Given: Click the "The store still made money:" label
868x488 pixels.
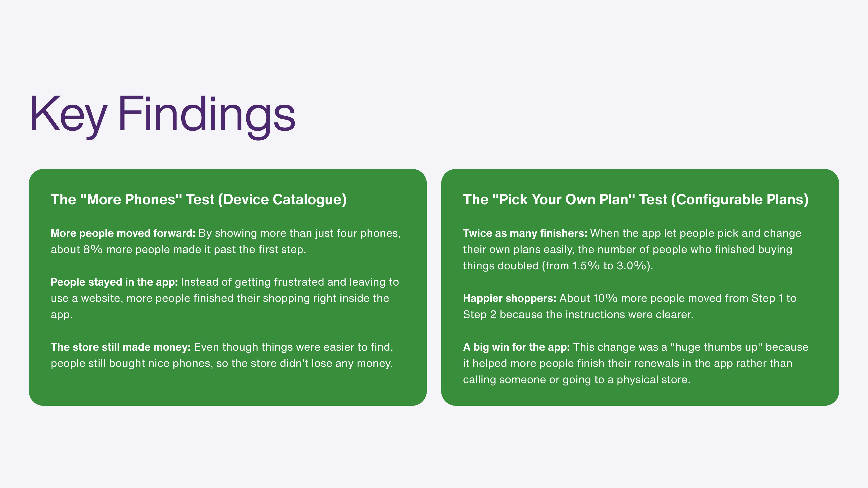Looking at the screenshot, I should pyautogui.click(x=121, y=347).
